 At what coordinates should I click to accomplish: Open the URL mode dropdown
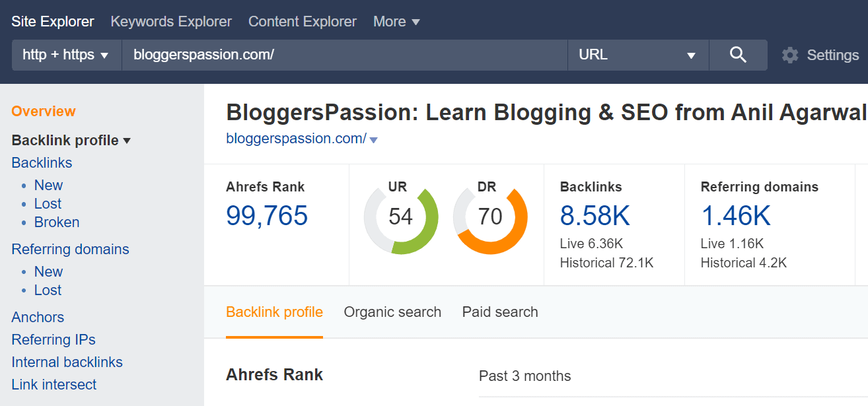(637, 55)
